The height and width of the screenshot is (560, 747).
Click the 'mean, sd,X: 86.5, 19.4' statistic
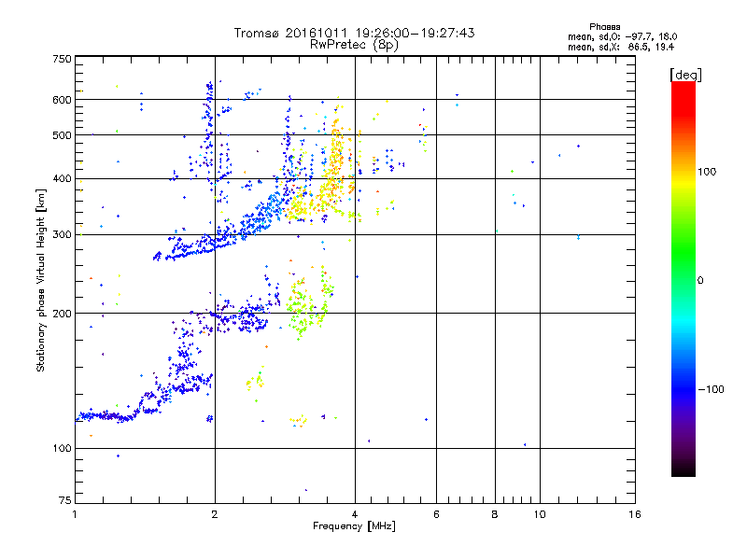click(x=621, y=47)
